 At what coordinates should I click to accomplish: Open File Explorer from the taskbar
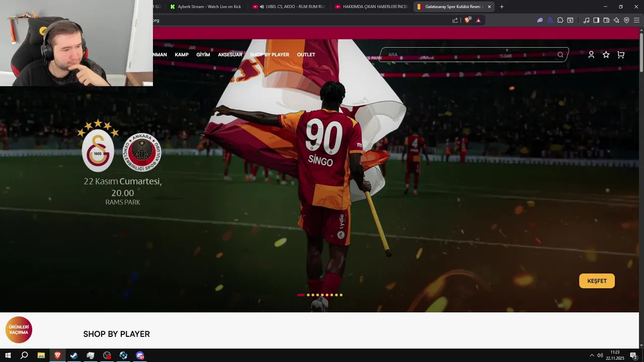pos(41,355)
